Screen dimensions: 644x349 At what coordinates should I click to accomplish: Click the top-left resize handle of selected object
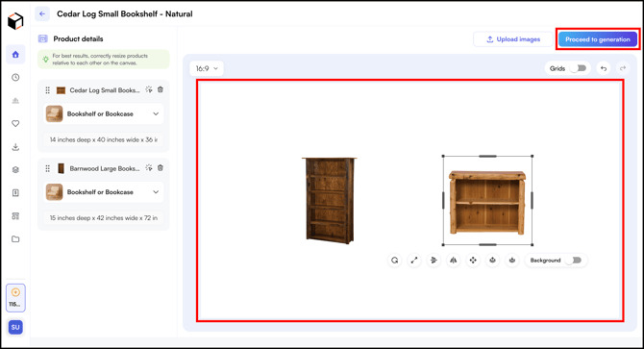pyautogui.click(x=443, y=156)
